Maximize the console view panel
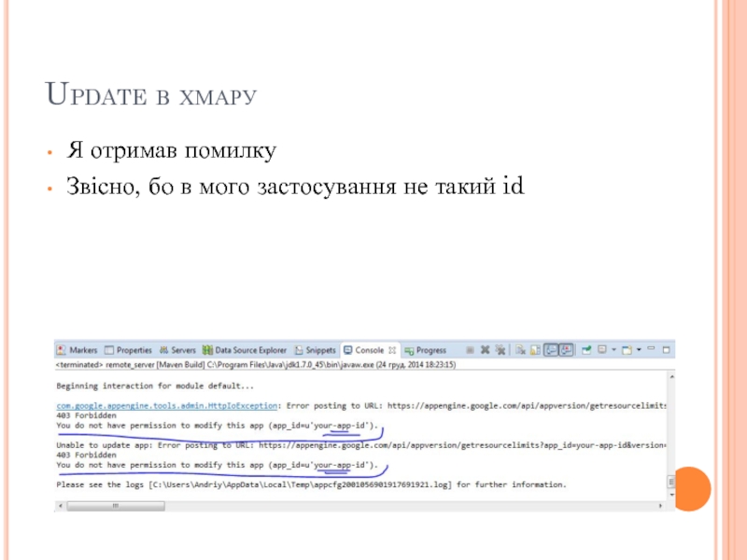Screen dimensions: 747x560 coord(667,350)
